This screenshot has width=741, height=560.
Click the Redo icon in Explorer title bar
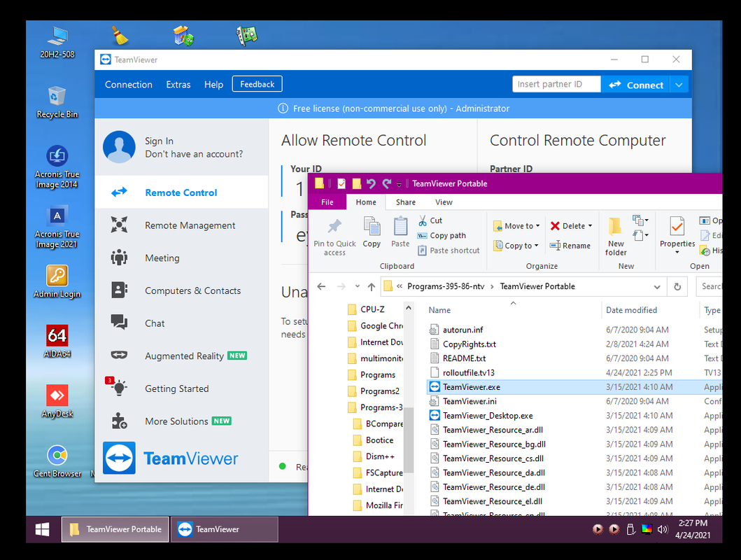386,183
